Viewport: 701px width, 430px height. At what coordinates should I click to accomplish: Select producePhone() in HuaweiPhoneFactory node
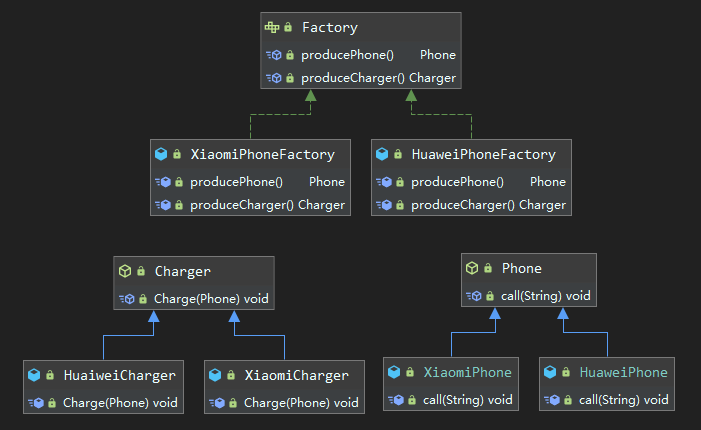(457, 182)
